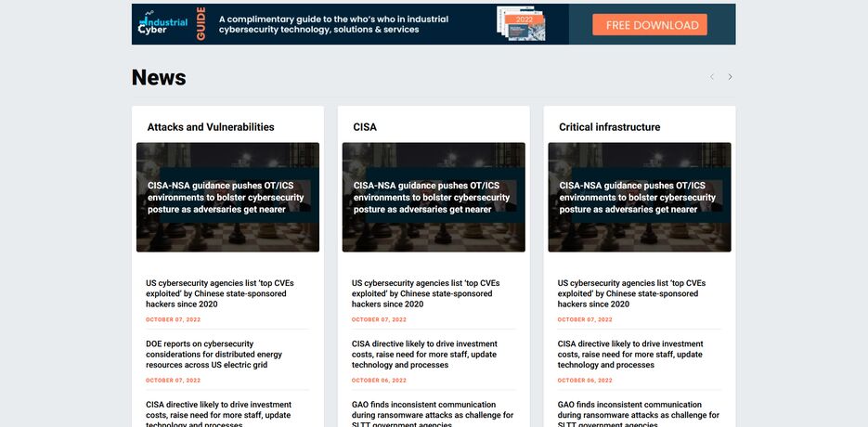The image size is (868, 427).
Task: Open the Industrial Cyber logo in banner
Action: (x=162, y=22)
